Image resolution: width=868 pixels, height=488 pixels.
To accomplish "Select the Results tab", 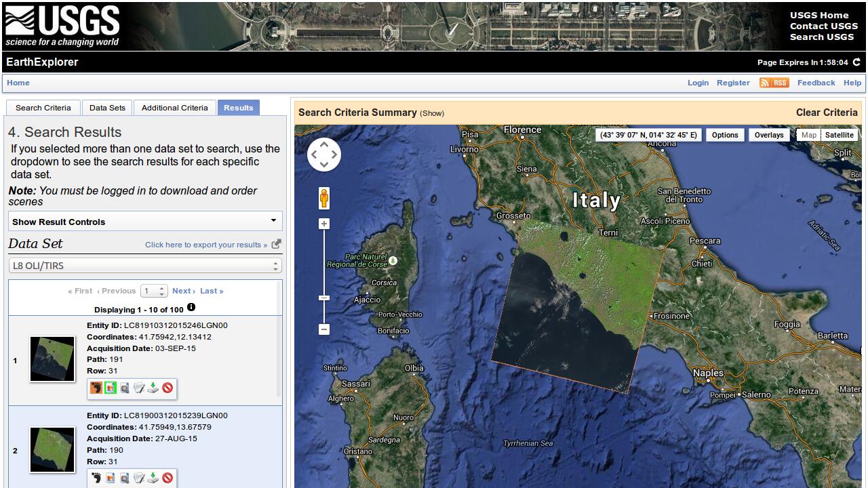I will tap(239, 108).
